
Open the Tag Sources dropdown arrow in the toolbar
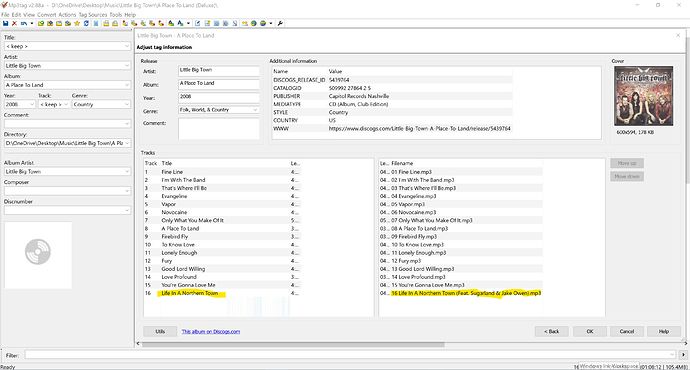[x=271, y=23]
